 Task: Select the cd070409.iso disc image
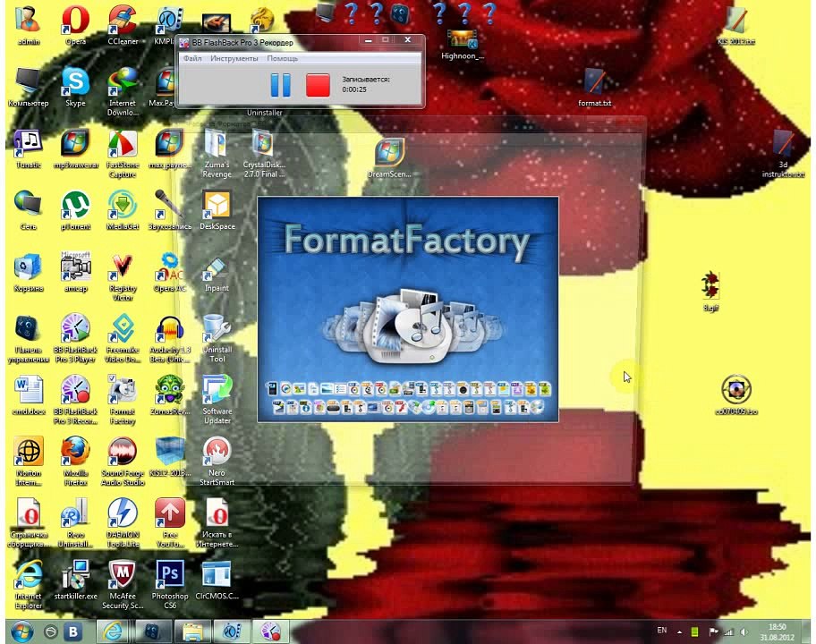(736, 394)
